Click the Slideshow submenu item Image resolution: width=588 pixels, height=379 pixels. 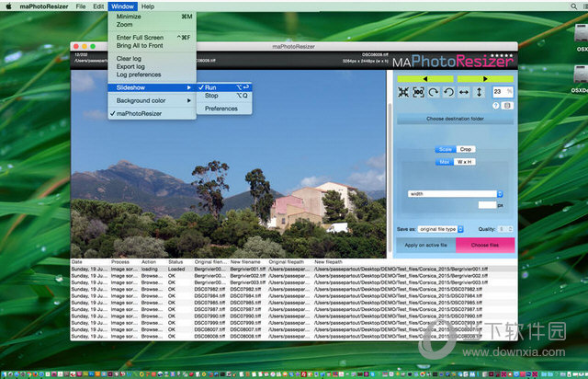pos(152,87)
